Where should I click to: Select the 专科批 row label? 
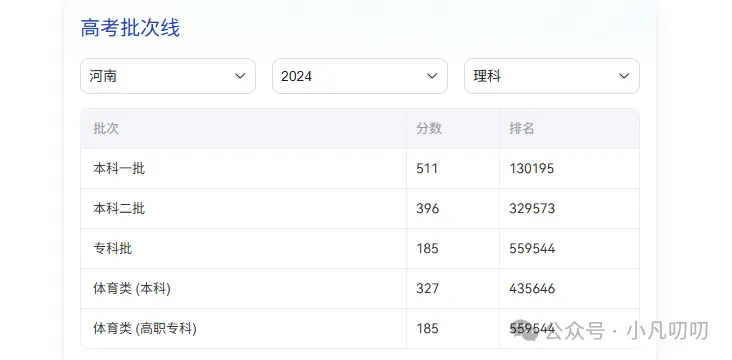coord(113,248)
